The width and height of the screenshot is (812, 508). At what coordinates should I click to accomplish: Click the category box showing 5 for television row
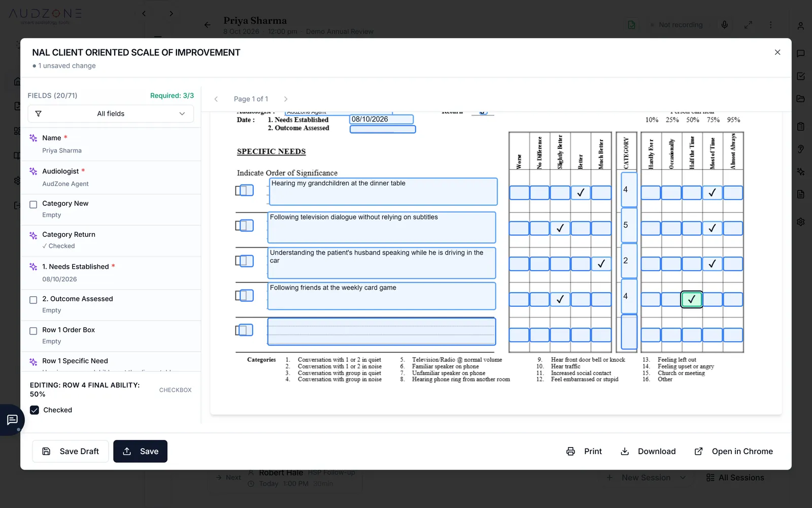point(629,225)
